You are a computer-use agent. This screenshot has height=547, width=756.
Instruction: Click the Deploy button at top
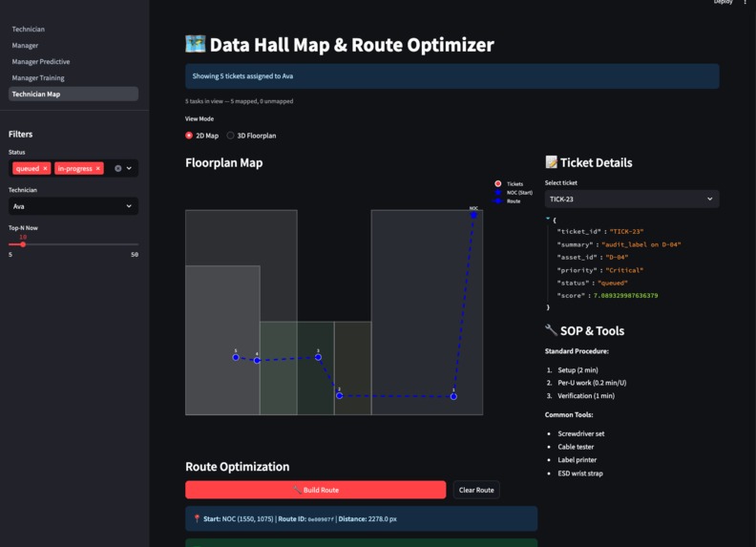[723, 2]
